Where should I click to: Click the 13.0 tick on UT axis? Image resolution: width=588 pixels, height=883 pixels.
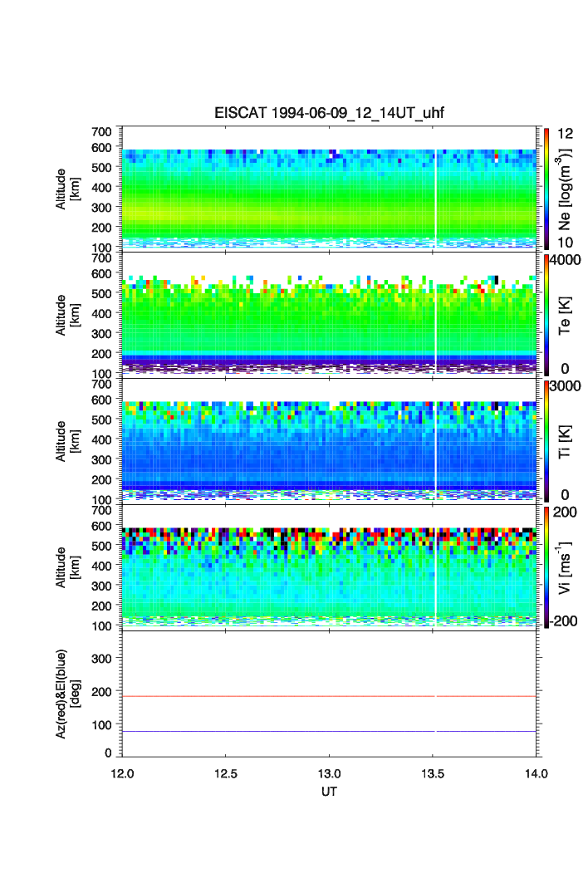(x=329, y=773)
